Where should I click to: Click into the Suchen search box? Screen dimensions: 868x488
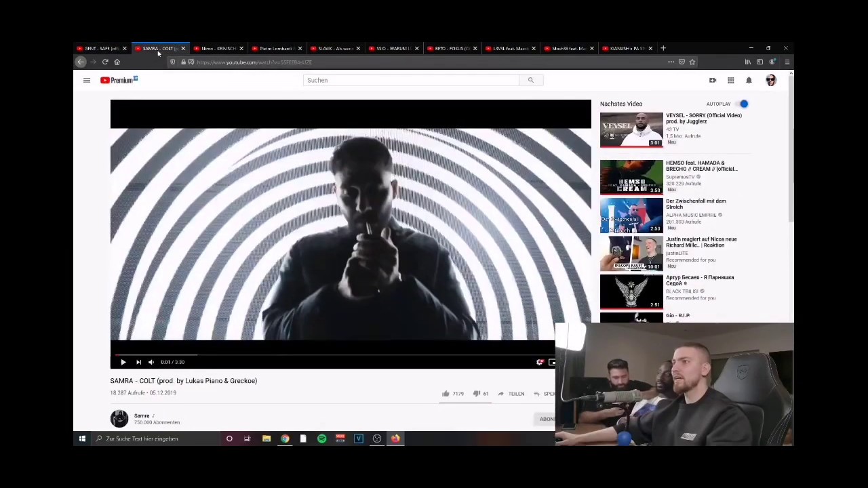(x=411, y=80)
